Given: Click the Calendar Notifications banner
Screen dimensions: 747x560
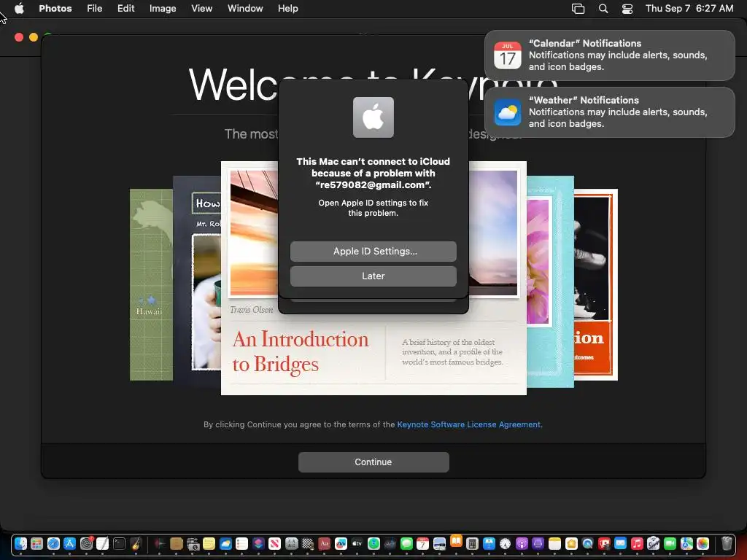Looking at the screenshot, I should (609, 55).
